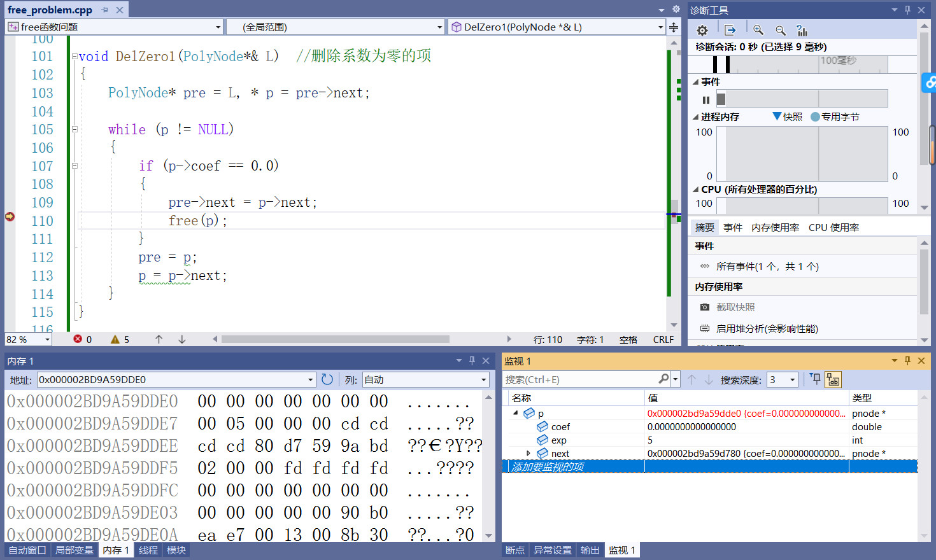Switch to the 线程 tab
Viewport: 936px width, 560px height.
pyautogui.click(x=148, y=550)
